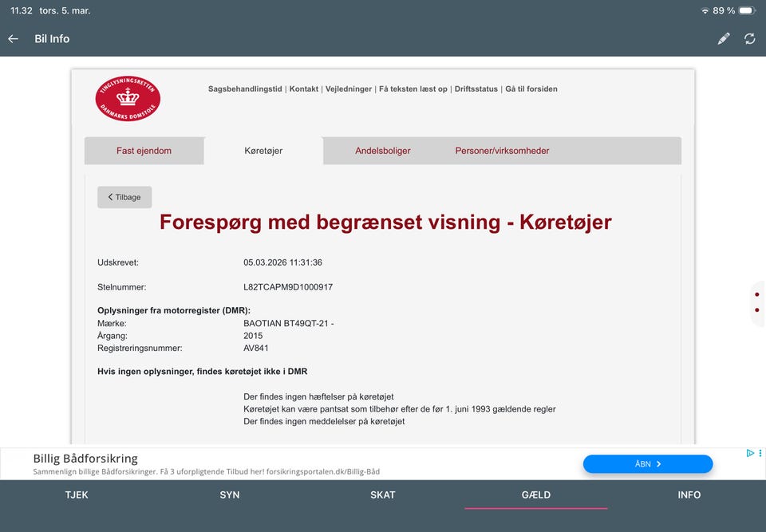This screenshot has height=532, width=766.
Task: Tap the date tors. 5. mar.
Action: click(x=65, y=10)
